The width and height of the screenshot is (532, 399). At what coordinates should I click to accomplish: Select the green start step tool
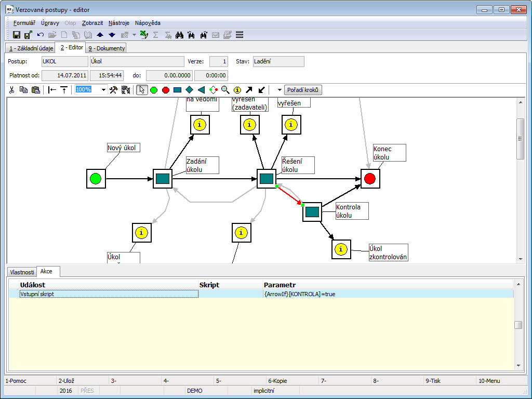click(x=154, y=90)
